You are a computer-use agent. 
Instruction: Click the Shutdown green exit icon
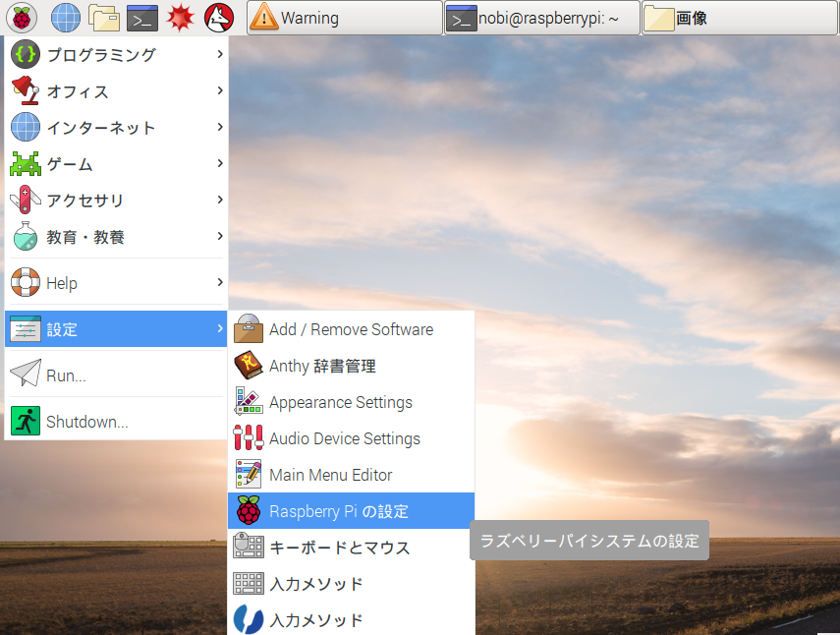[26, 421]
